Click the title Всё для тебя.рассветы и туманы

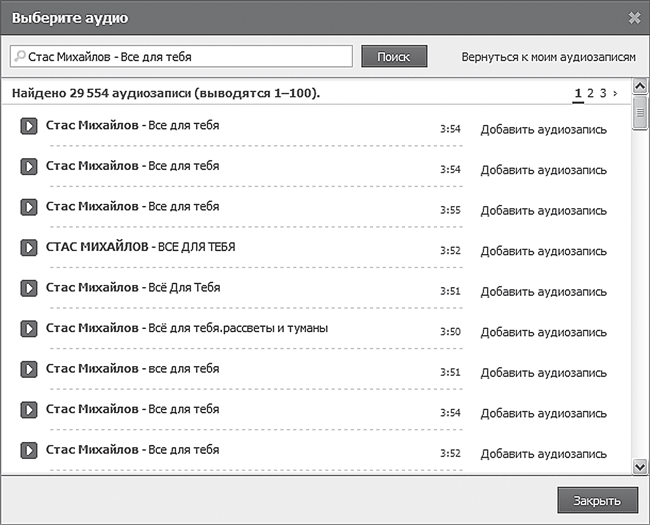click(x=238, y=328)
